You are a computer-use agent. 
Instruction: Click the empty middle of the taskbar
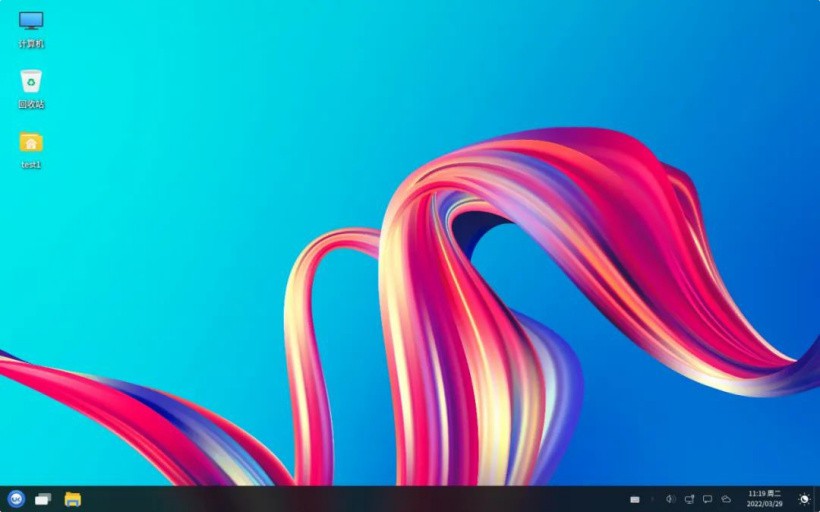[350, 499]
